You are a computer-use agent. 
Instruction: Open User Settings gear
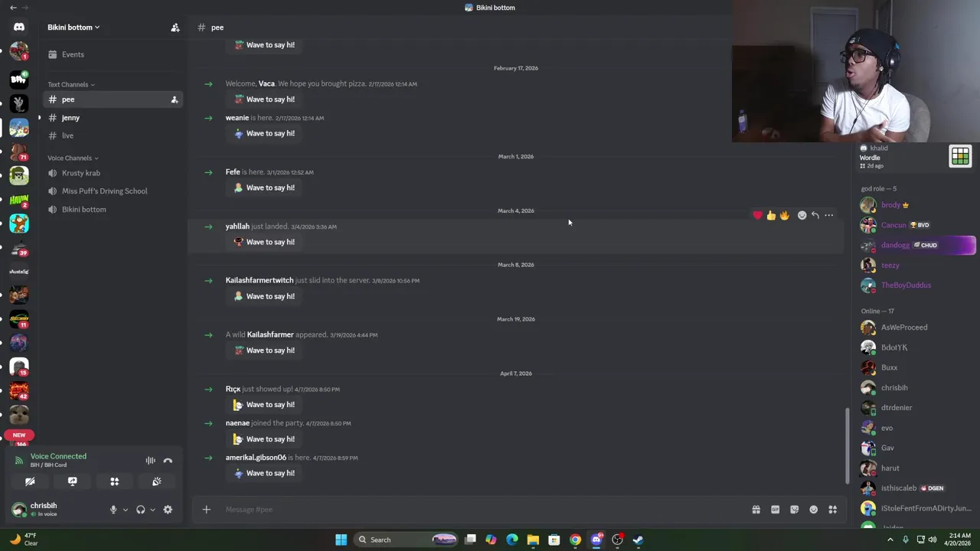(x=168, y=510)
